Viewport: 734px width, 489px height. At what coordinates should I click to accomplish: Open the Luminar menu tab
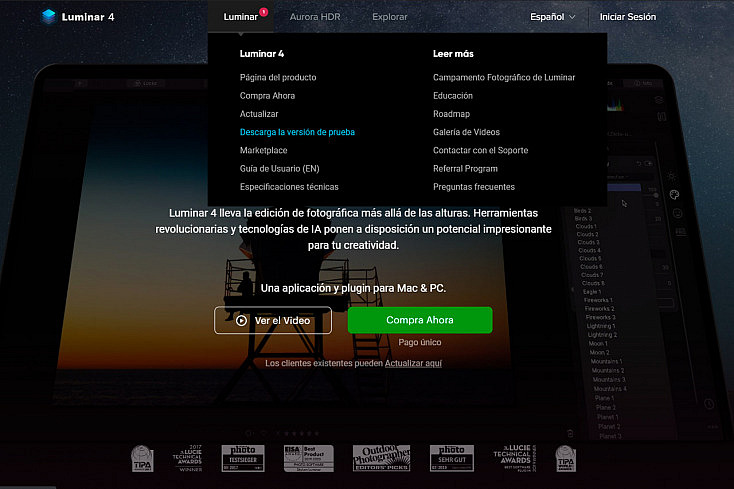click(241, 17)
